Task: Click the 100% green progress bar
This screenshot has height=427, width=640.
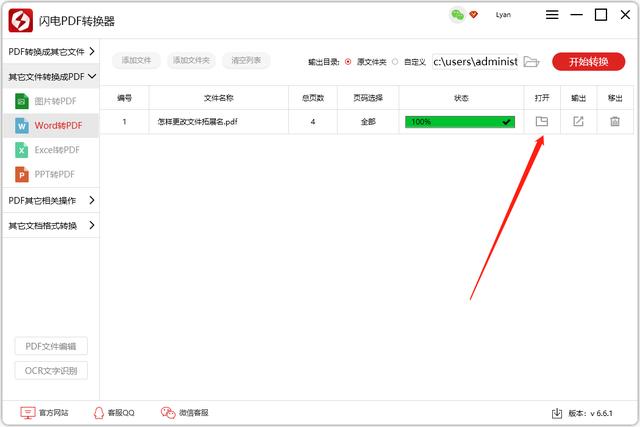Action: (459, 121)
